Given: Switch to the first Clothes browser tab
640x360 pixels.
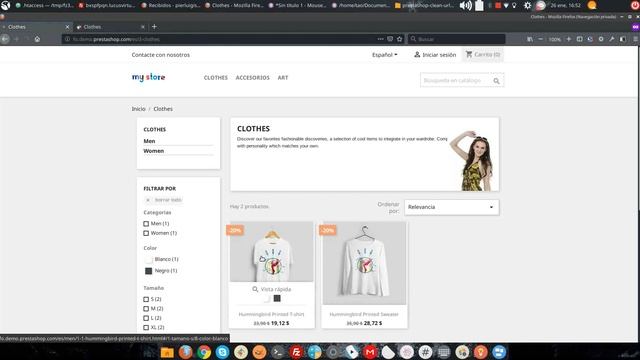Looking at the screenshot, I should [x=36, y=27].
